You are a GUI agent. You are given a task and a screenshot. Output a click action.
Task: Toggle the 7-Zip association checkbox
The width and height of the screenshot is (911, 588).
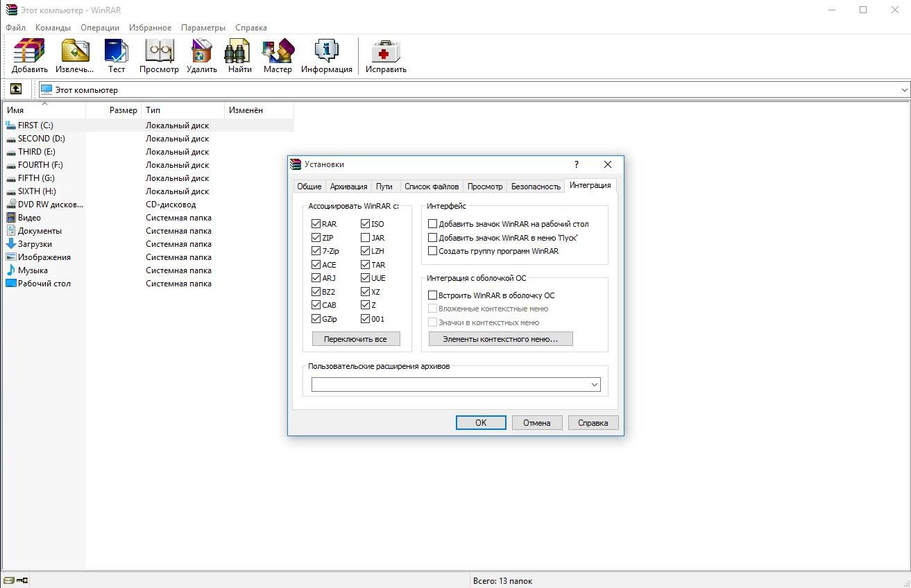pyautogui.click(x=316, y=251)
